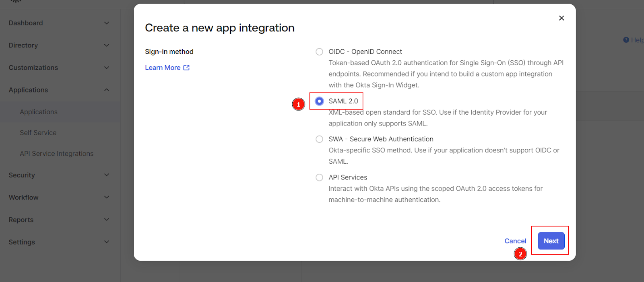Collapse the Applications section chevron
644x282 pixels.
click(x=107, y=90)
